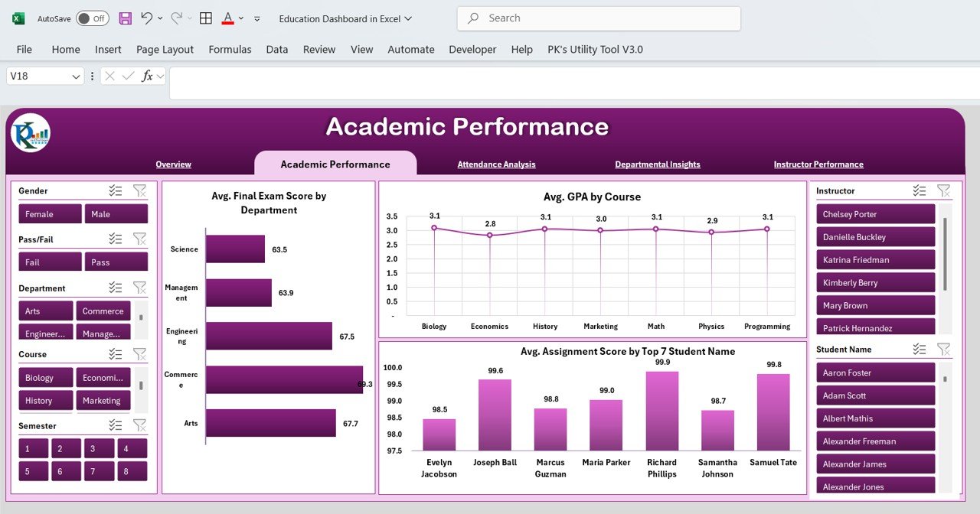Open the Instructor Performance page link
The height and width of the screenshot is (514, 980).
click(x=818, y=164)
